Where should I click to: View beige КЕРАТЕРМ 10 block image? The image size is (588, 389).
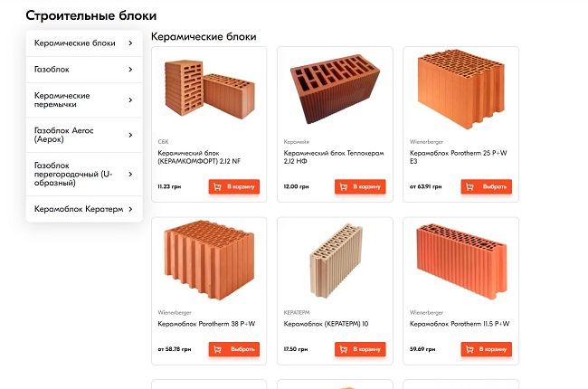pos(335,261)
